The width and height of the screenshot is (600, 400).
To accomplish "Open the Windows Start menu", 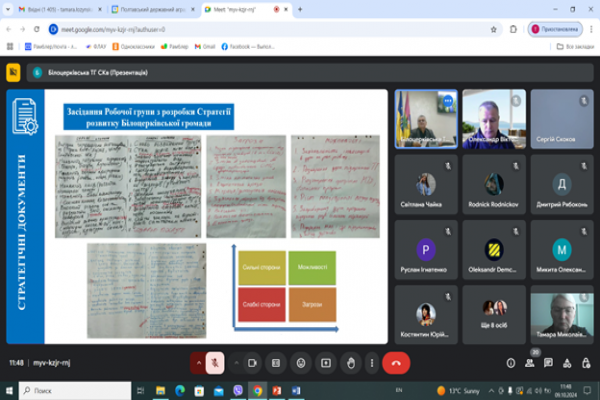I will [x=9, y=390].
